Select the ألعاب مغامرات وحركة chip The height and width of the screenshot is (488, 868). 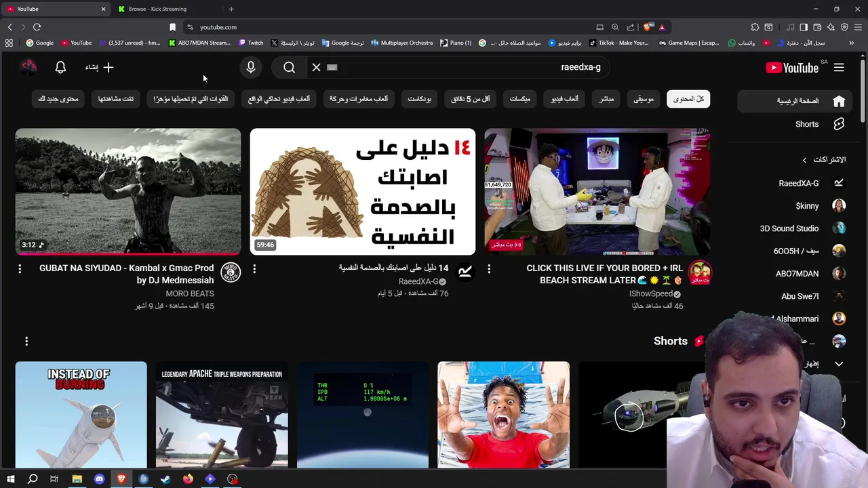359,99
